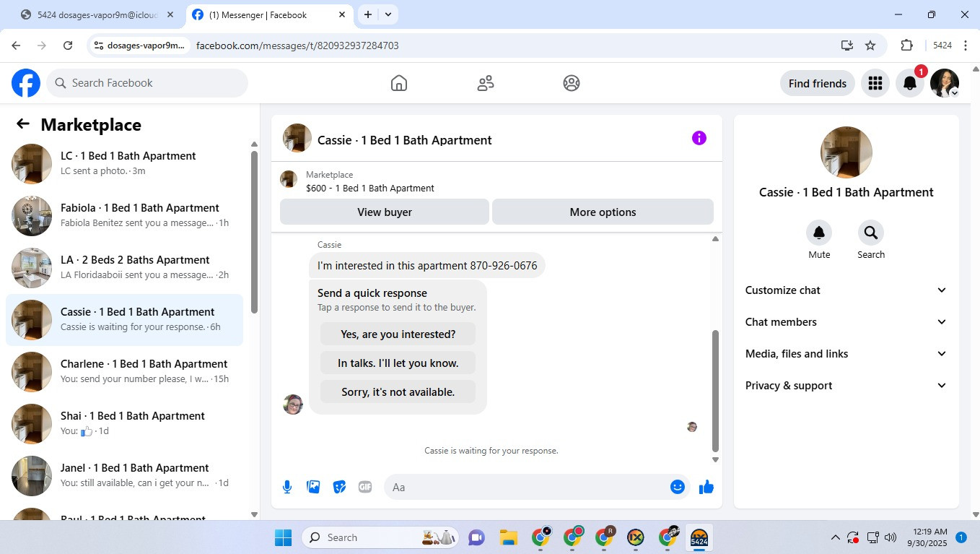
Task: Click the Find friends button
Action: [818, 83]
